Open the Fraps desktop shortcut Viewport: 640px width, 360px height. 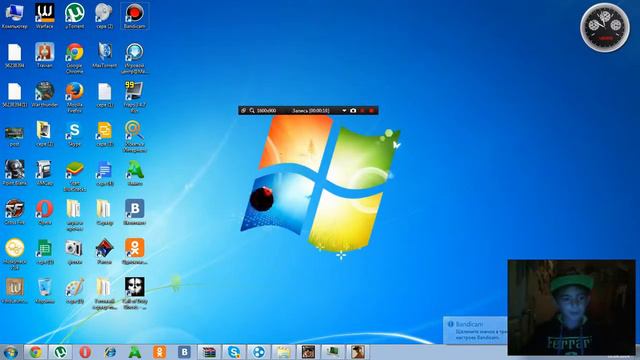point(134,97)
